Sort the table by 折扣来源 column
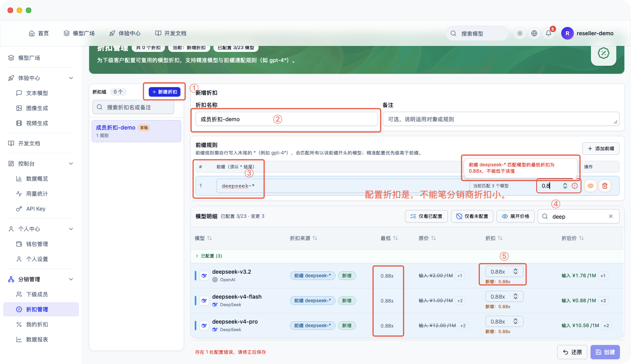This screenshot has height=364, width=631. point(304,238)
